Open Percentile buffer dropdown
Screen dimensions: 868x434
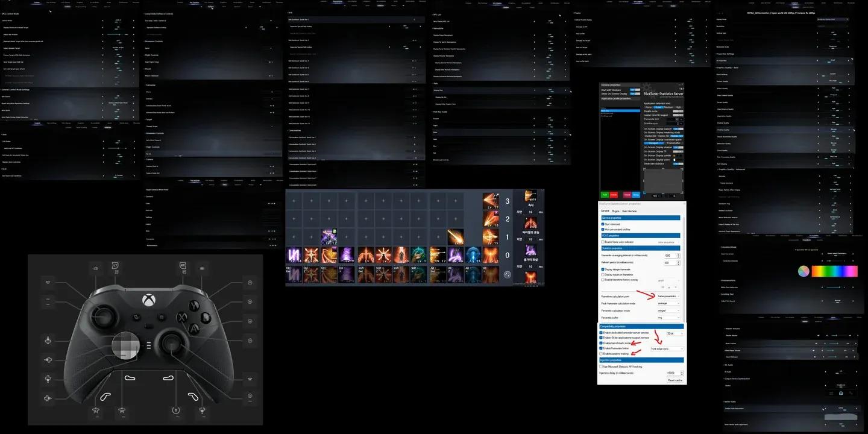(668, 318)
